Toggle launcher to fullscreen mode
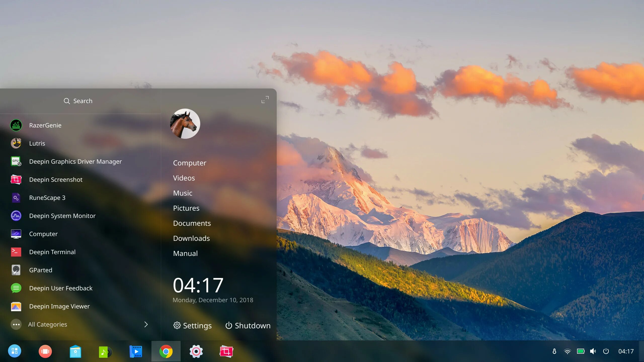 (265, 100)
